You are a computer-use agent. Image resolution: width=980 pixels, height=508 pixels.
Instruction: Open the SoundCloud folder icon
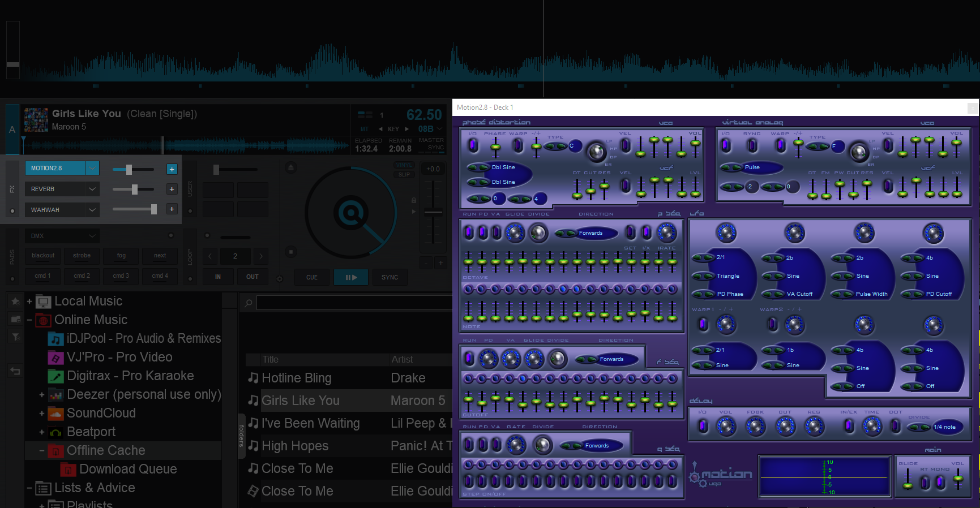tap(55, 414)
